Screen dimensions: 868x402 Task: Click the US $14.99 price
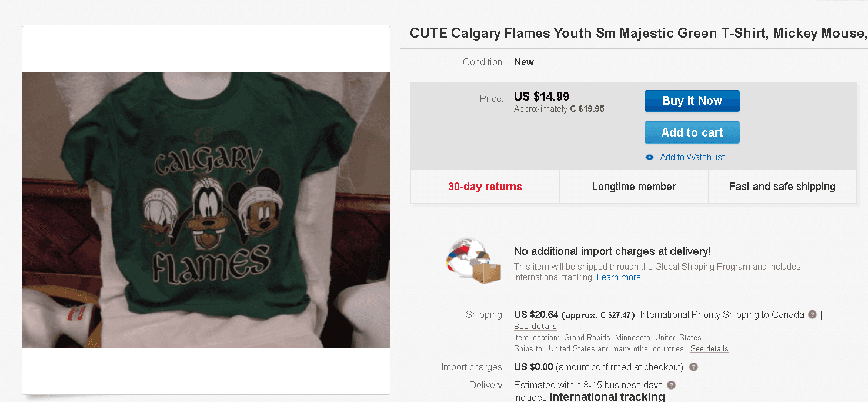click(x=542, y=97)
